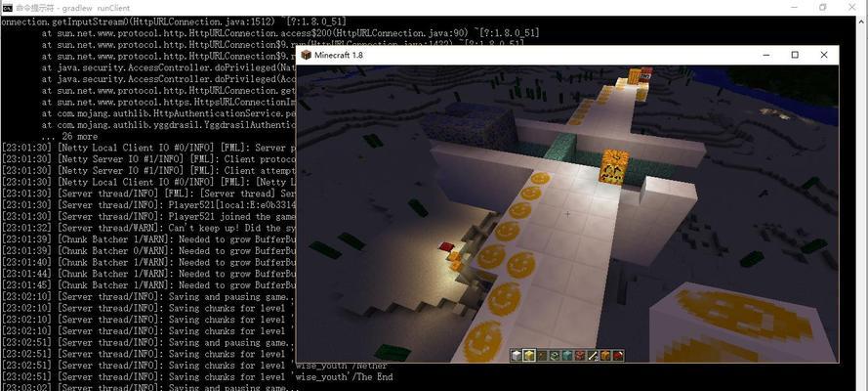
Task: Select the white block in hotbar slot one
Action: [517, 356]
